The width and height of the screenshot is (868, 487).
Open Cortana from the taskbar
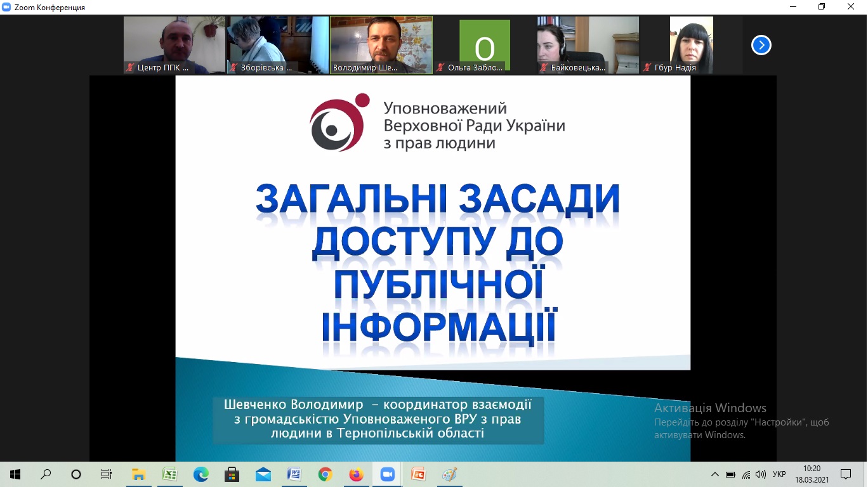(x=76, y=474)
